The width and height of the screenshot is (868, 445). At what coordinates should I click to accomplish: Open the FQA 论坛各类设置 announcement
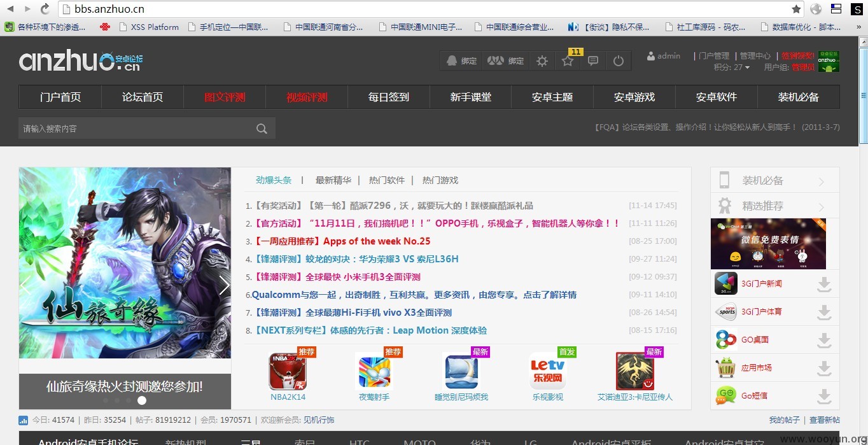(717, 127)
